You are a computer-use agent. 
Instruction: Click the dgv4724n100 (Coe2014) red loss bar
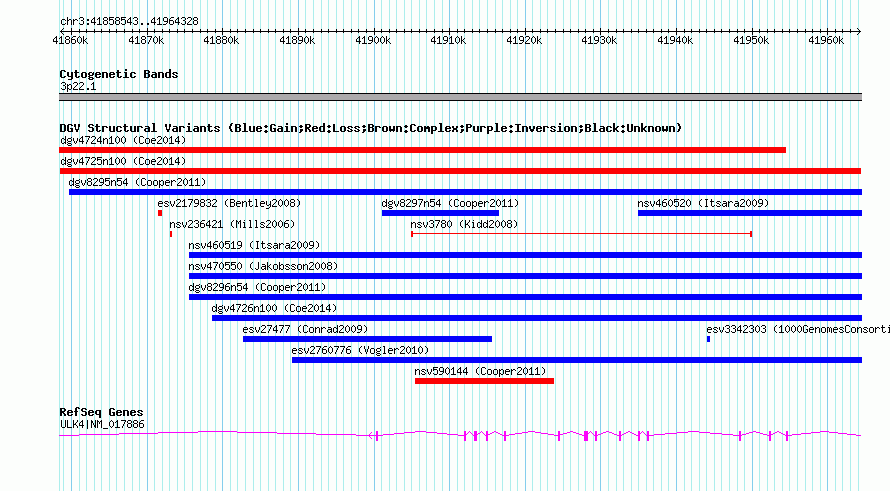(x=422, y=150)
